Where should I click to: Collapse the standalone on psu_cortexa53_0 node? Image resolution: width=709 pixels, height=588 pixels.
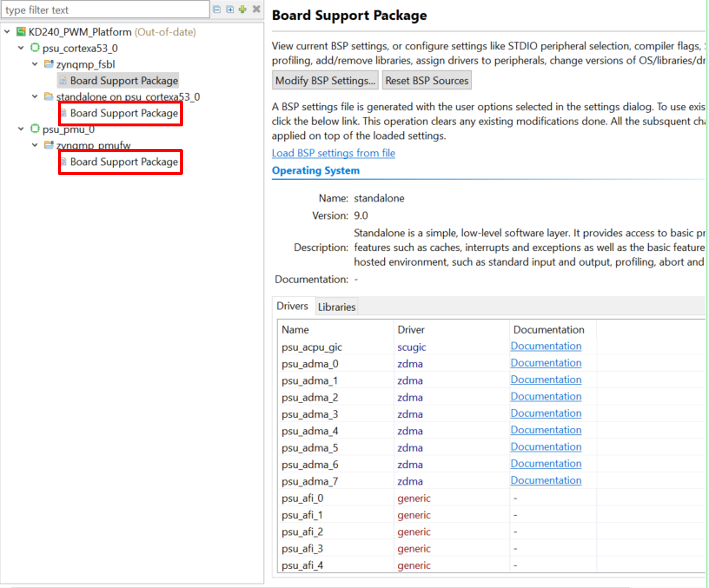click(35, 97)
